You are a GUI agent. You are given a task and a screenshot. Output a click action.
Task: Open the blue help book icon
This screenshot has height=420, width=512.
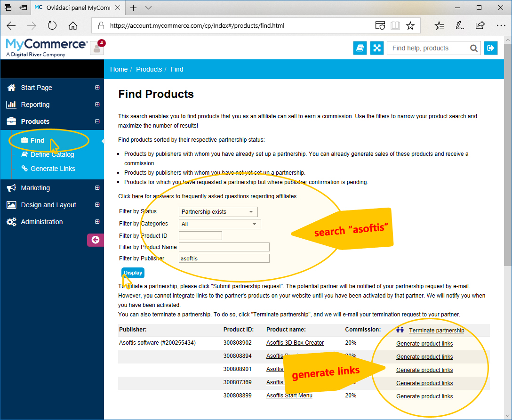point(360,48)
